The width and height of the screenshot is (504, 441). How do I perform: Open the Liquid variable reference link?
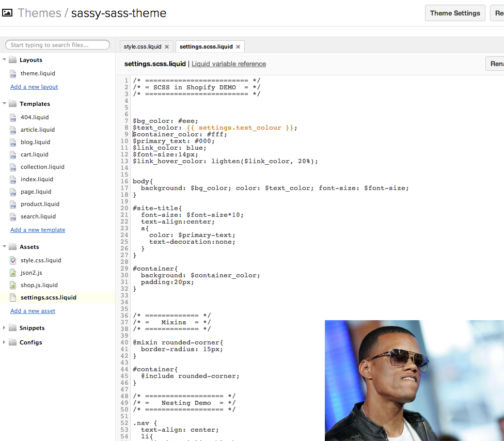pos(229,64)
